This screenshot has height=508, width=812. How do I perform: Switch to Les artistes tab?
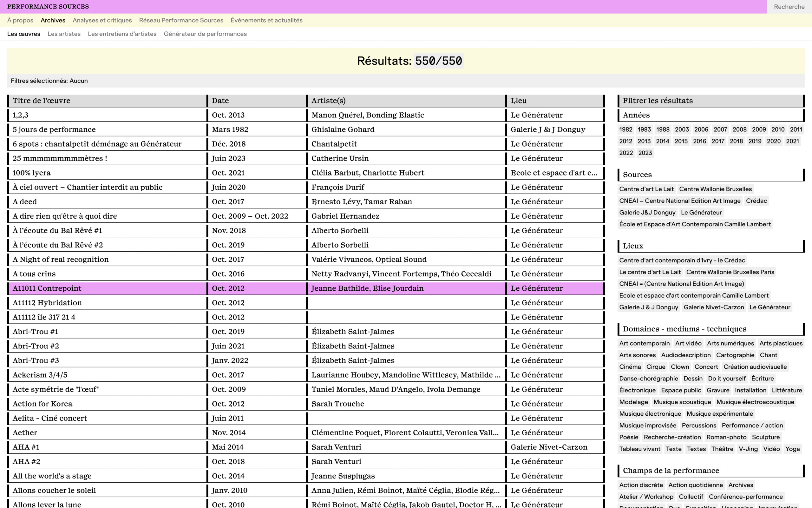(x=64, y=34)
